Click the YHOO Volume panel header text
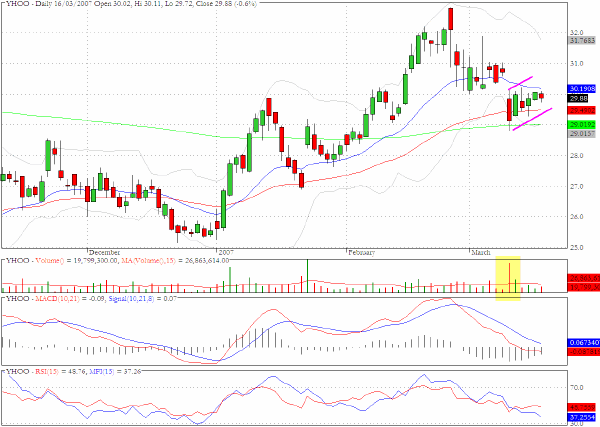The image size is (600, 427). [x=117, y=261]
